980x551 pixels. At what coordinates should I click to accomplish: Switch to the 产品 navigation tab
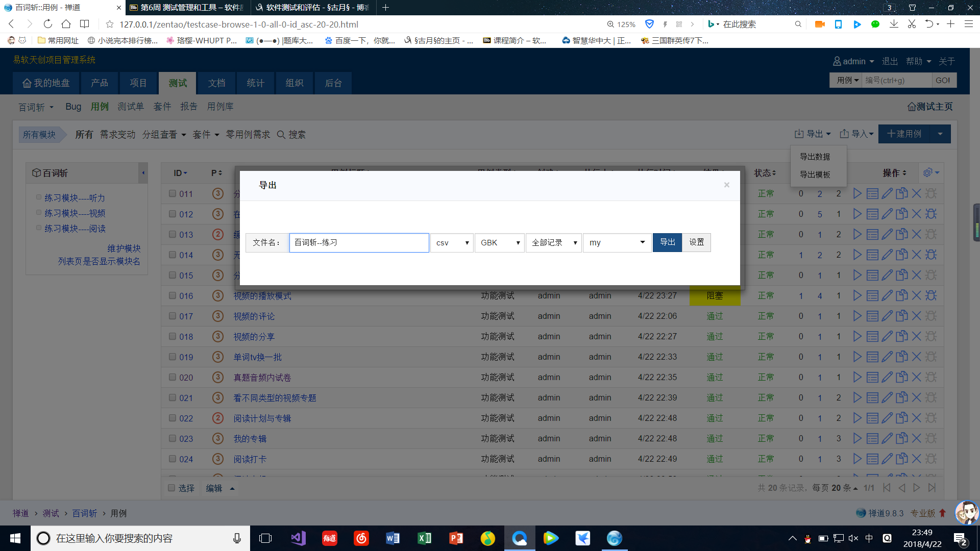pyautogui.click(x=100, y=83)
